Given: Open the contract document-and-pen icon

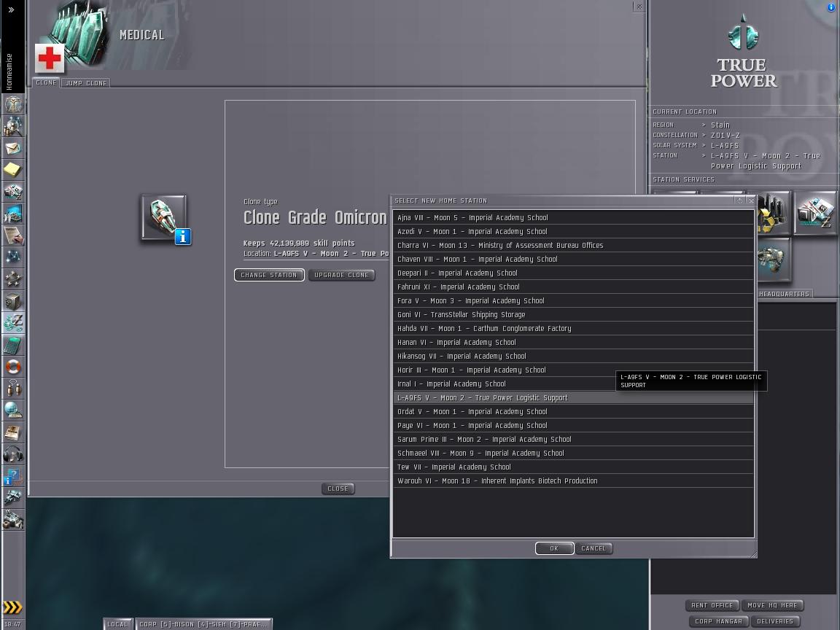Looking at the screenshot, I should tap(13, 236).
